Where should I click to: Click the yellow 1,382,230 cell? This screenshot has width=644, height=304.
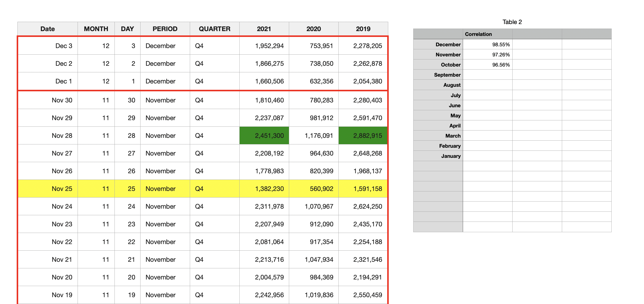pyautogui.click(x=264, y=189)
